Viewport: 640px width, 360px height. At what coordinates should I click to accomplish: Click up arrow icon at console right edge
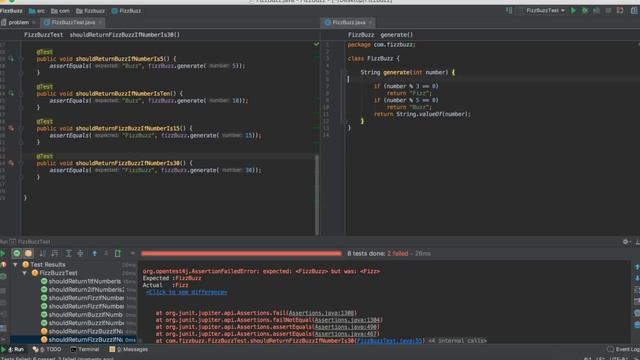pyautogui.click(x=637, y=267)
